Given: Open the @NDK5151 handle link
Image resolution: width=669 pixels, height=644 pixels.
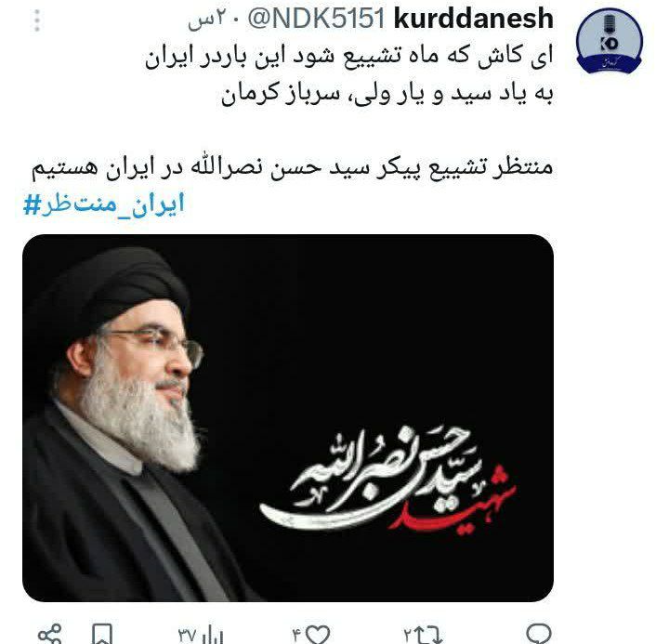Looking at the screenshot, I should click(x=316, y=20).
